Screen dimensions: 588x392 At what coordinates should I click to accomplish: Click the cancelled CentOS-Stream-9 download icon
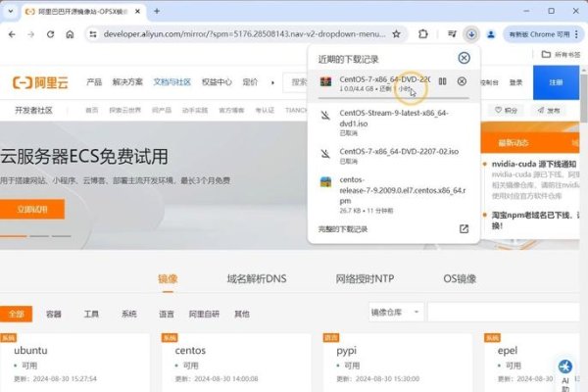click(325, 116)
